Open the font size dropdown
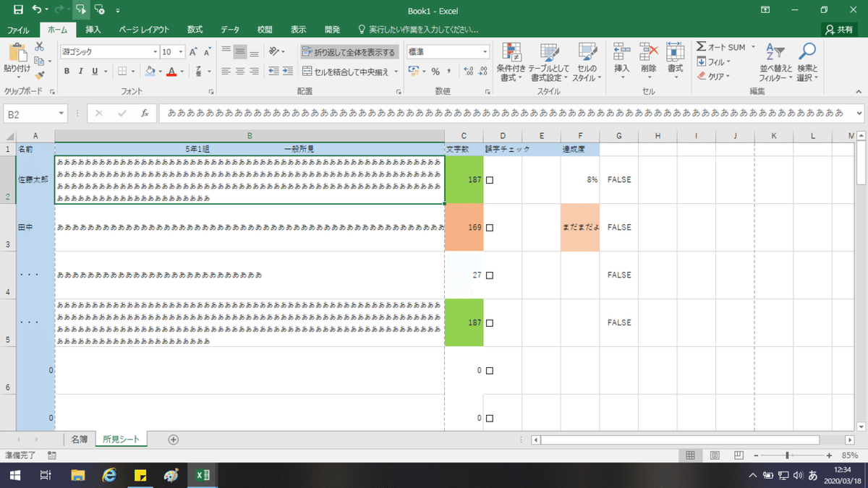Viewport: 868px width, 488px height. 180,52
